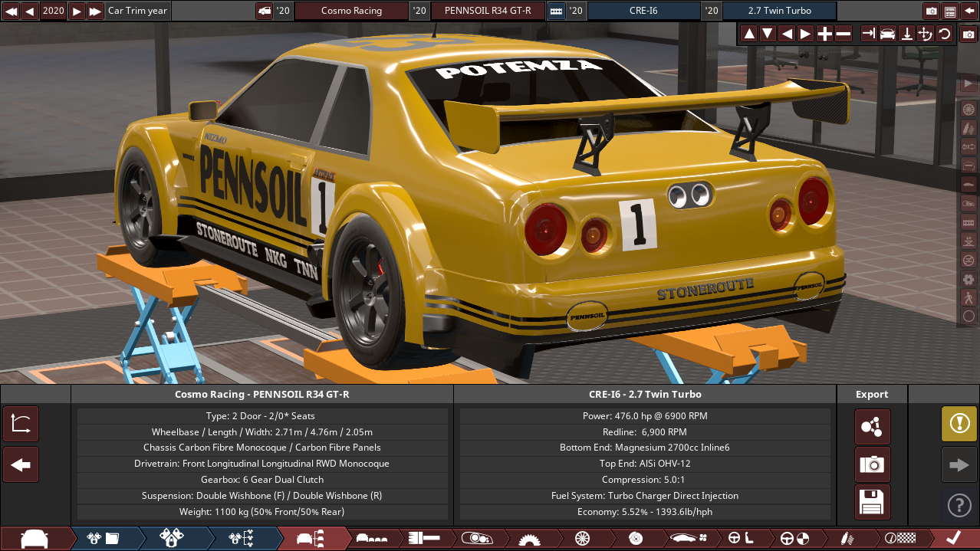Screen dimensions: 980x551
Task: Rotate camera right with right triangle
Action: point(805,34)
